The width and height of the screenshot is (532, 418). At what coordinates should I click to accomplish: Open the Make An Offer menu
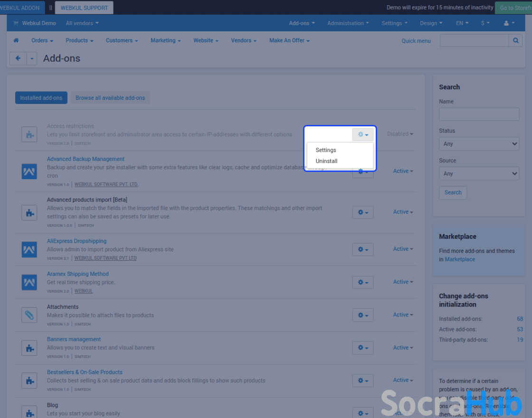tap(289, 40)
